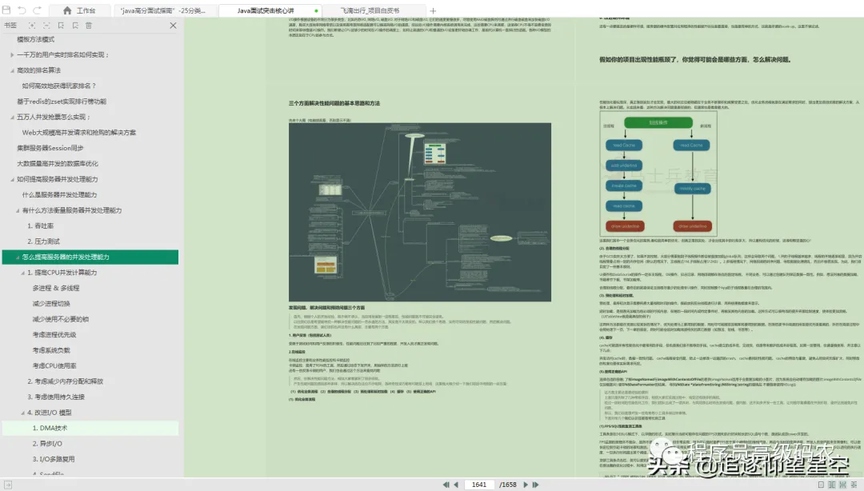Open Web大规模高并发请求和抢购的解决方案 bookmark
Viewport: 864px width, 491px height.
click(79, 132)
